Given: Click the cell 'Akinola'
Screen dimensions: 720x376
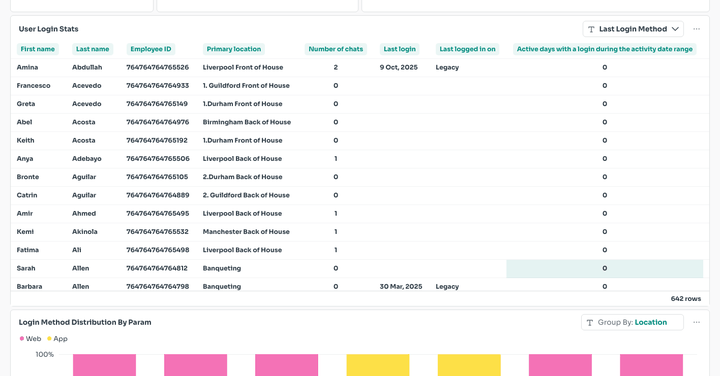Looking at the screenshot, I should click(x=84, y=232).
